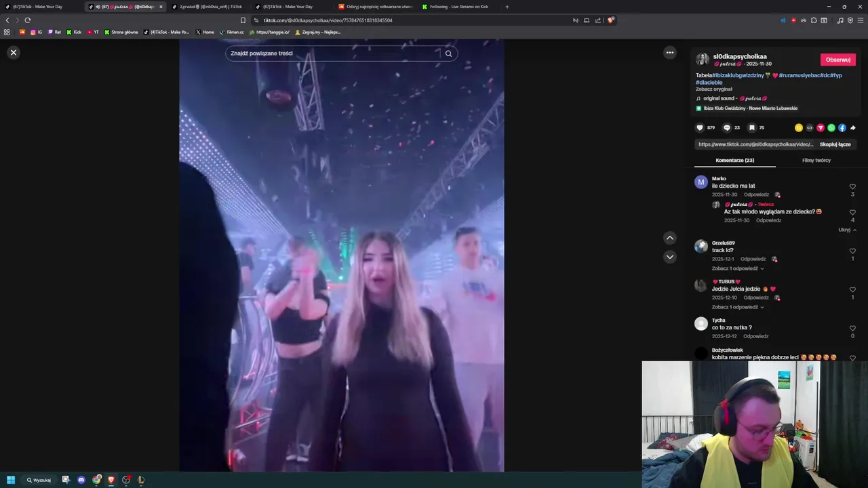Like creator's reply 'Az tak młodo wyglądam'
This screenshot has height=488, width=868.
pyautogui.click(x=852, y=212)
